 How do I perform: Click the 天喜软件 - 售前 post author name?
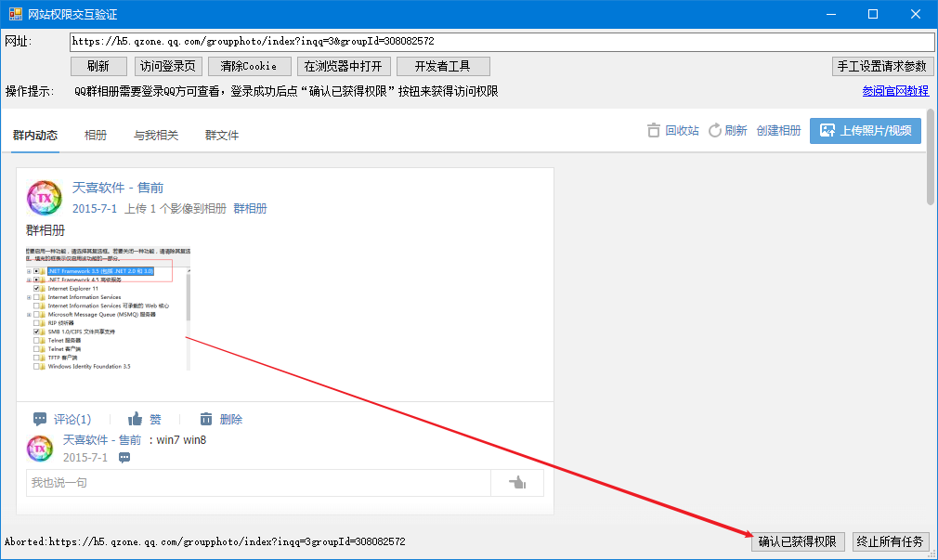tap(118, 188)
